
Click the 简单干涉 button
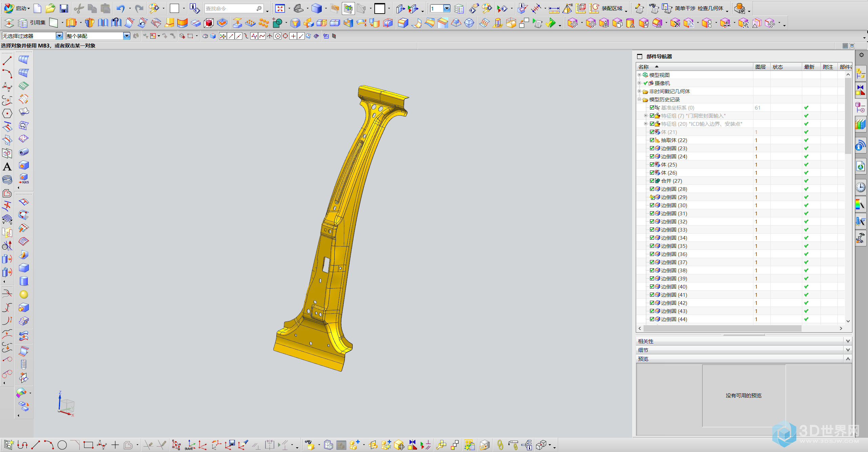685,8
